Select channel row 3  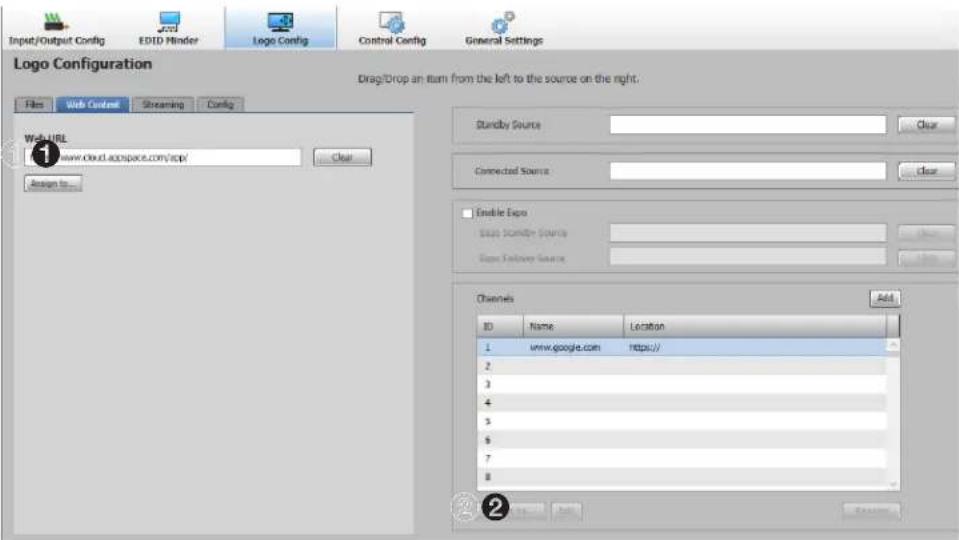click(681, 384)
